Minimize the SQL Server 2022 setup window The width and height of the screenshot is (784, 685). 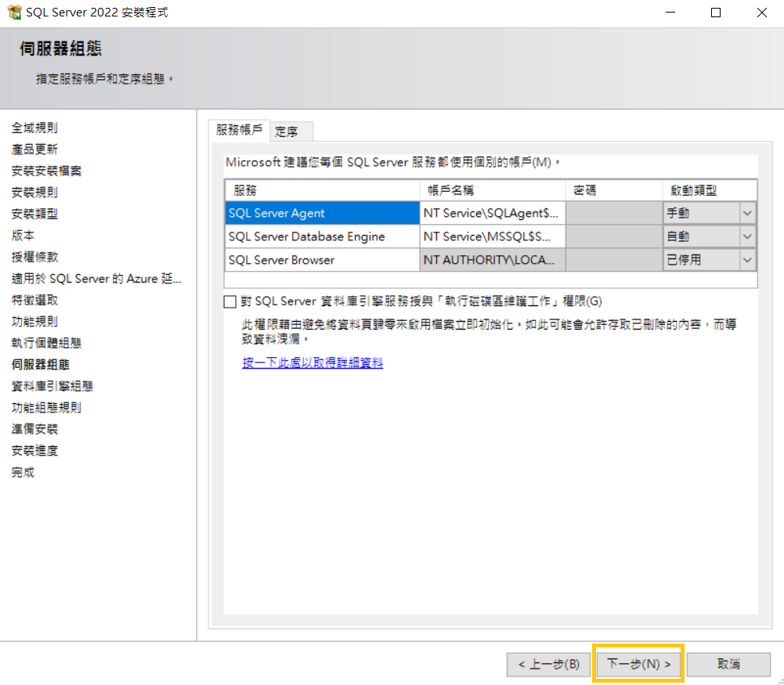670,13
